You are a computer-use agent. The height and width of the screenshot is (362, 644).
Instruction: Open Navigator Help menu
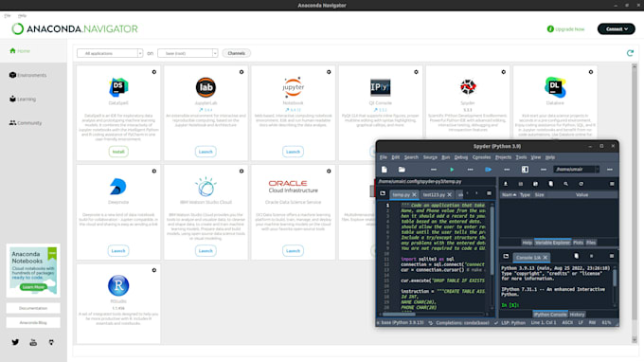[22, 15]
